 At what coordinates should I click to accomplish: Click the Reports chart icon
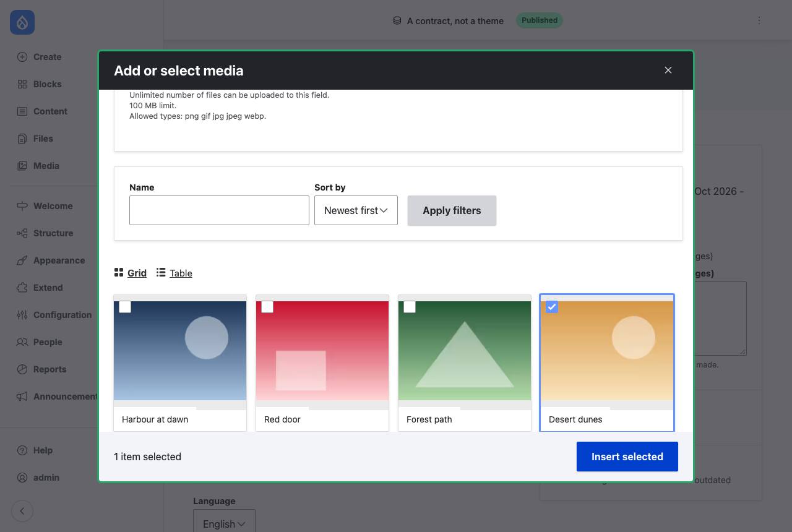(x=22, y=369)
